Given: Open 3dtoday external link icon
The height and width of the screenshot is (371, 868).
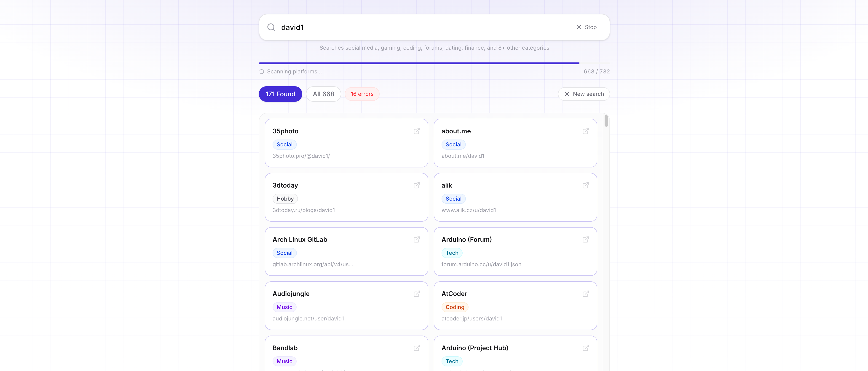Looking at the screenshot, I should tap(417, 185).
